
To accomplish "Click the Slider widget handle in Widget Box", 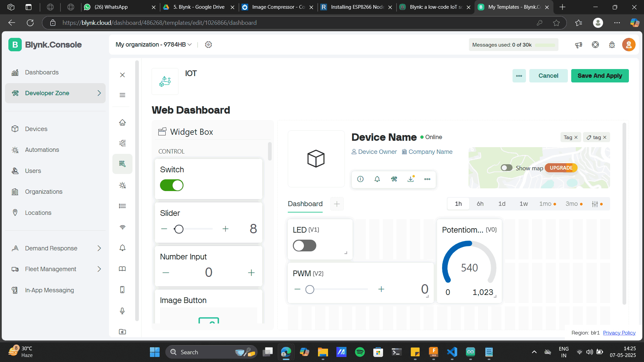I will point(179,229).
